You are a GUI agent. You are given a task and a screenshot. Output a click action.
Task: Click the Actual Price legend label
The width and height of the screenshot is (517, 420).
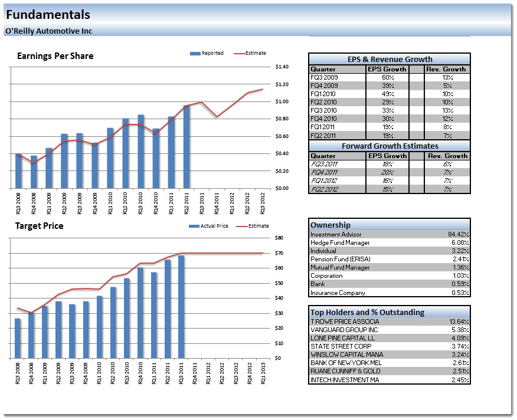(214, 226)
